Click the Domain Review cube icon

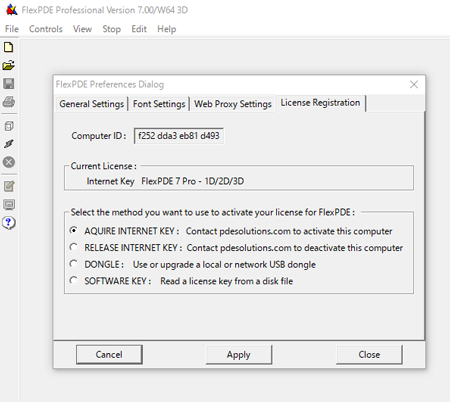(9, 126)
